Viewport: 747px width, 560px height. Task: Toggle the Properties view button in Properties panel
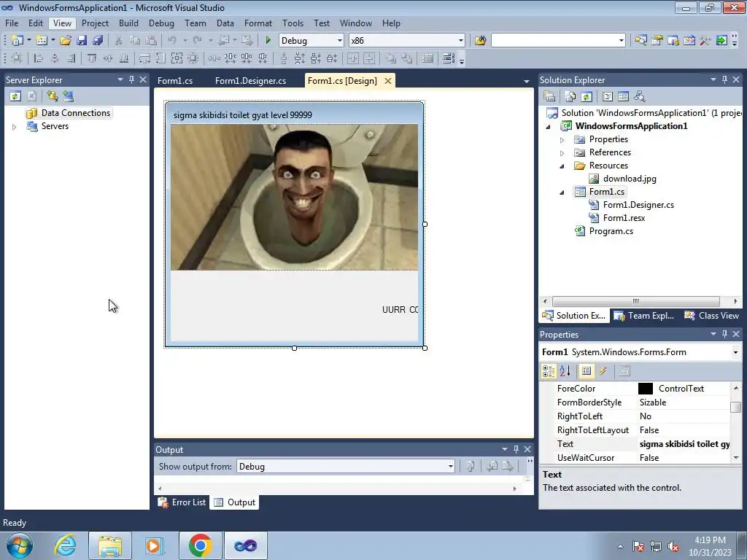[x=587, y=371]
